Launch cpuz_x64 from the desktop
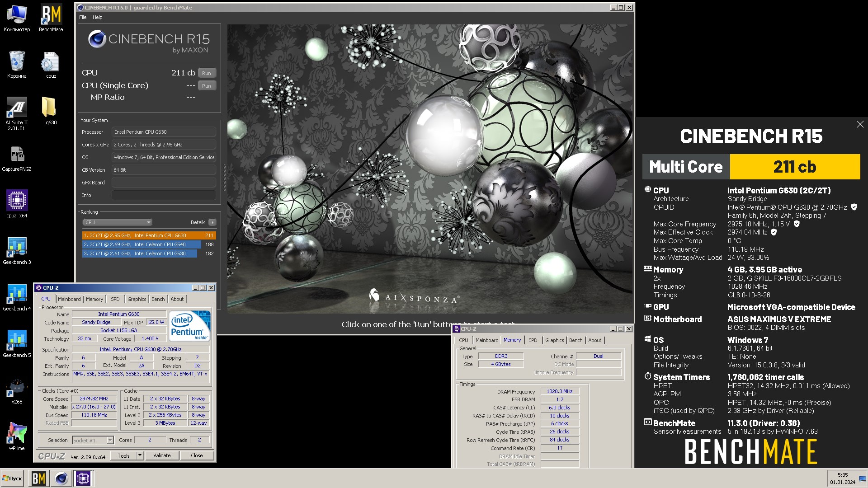868x488 pixels. (x=17, y=204)
